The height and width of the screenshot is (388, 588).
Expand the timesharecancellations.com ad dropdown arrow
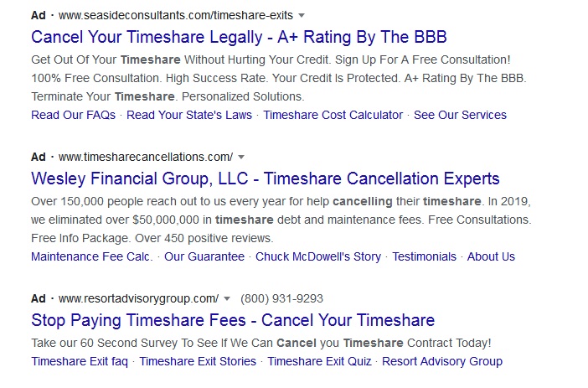tap(241, 157)
